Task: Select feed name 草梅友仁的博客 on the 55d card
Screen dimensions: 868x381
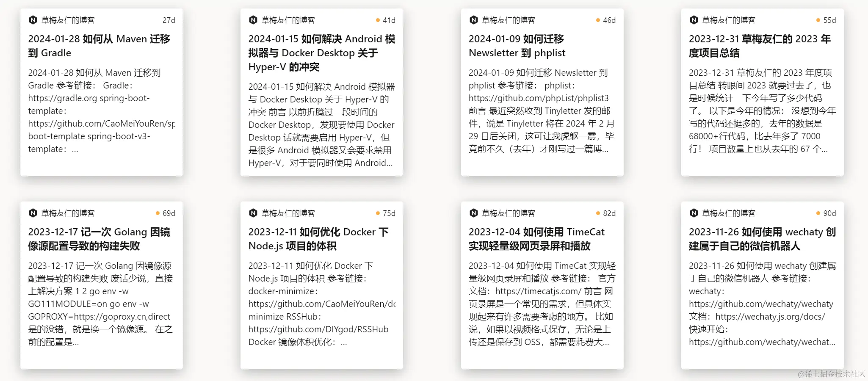Action: pos(729,20)
